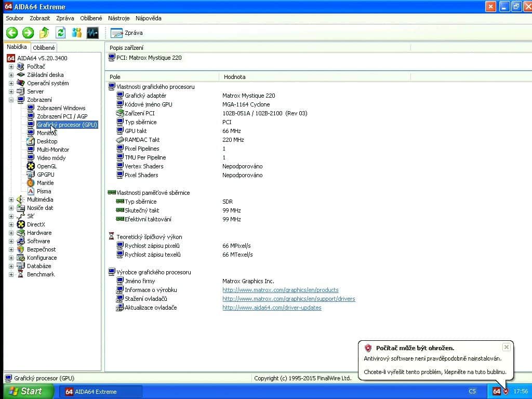Click the users icon in toolbar
Image resolution: width=532 pixels, height=399 pixels.
click(77, 33)
